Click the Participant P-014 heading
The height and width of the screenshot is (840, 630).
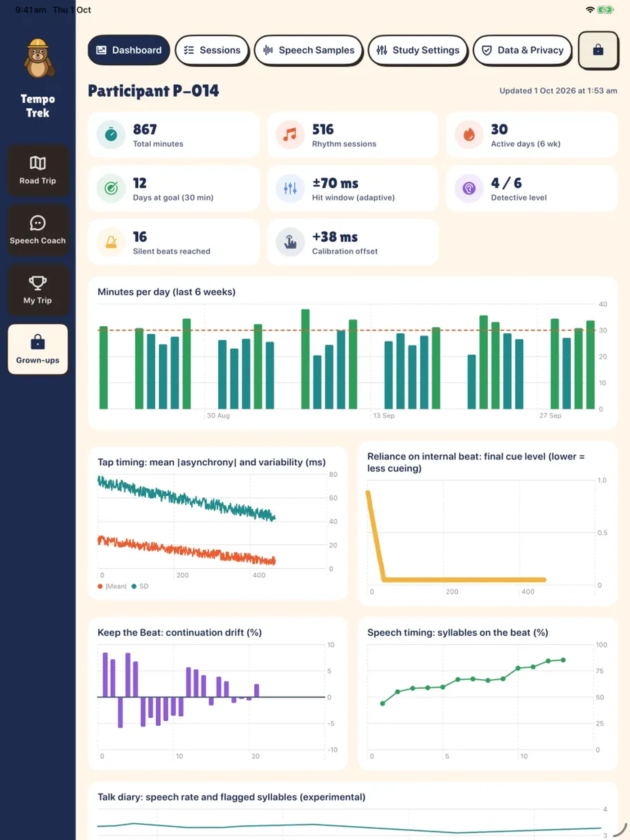click(153, 91)
